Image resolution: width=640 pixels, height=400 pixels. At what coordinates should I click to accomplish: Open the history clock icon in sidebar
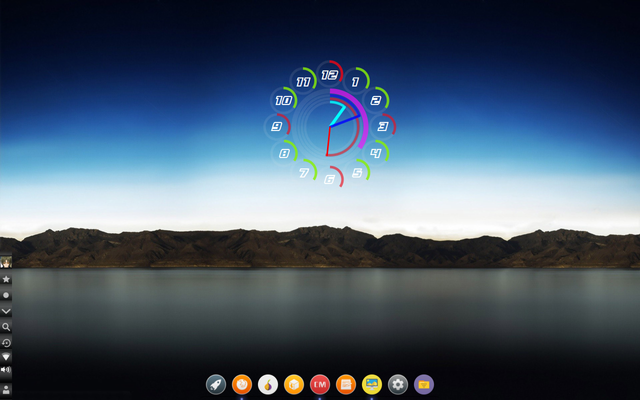coord(6,343)
